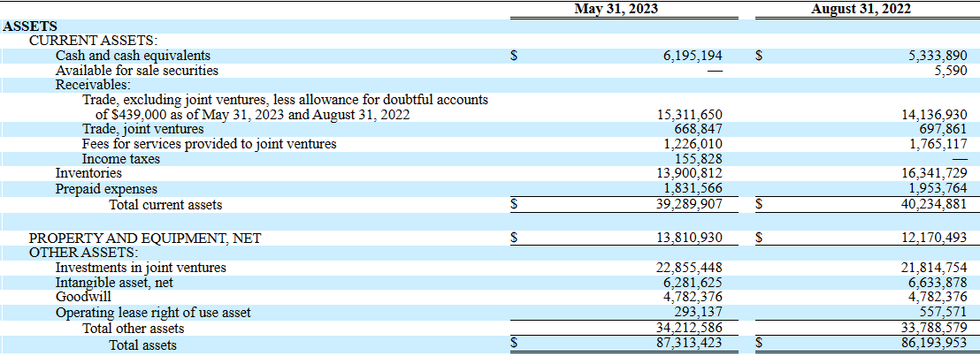Screen dimensions: 980x356
Task: Click the May 31, 2023 column header
Action: point(616,10)
